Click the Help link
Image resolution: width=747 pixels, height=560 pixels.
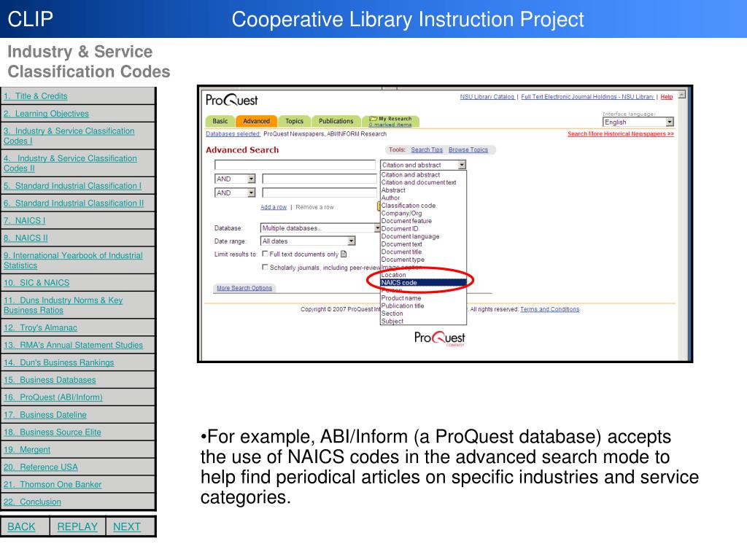(x=667, y=97)
